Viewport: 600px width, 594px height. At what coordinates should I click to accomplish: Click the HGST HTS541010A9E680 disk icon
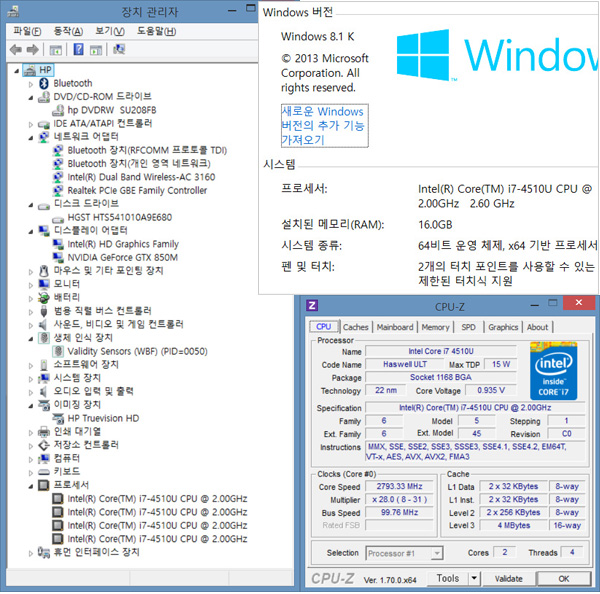pos(58,220)
